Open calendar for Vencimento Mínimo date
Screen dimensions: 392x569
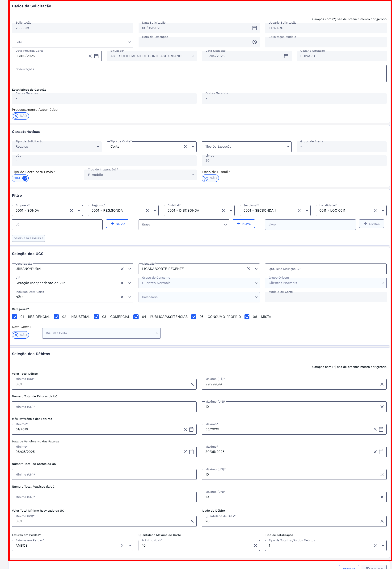191,452
